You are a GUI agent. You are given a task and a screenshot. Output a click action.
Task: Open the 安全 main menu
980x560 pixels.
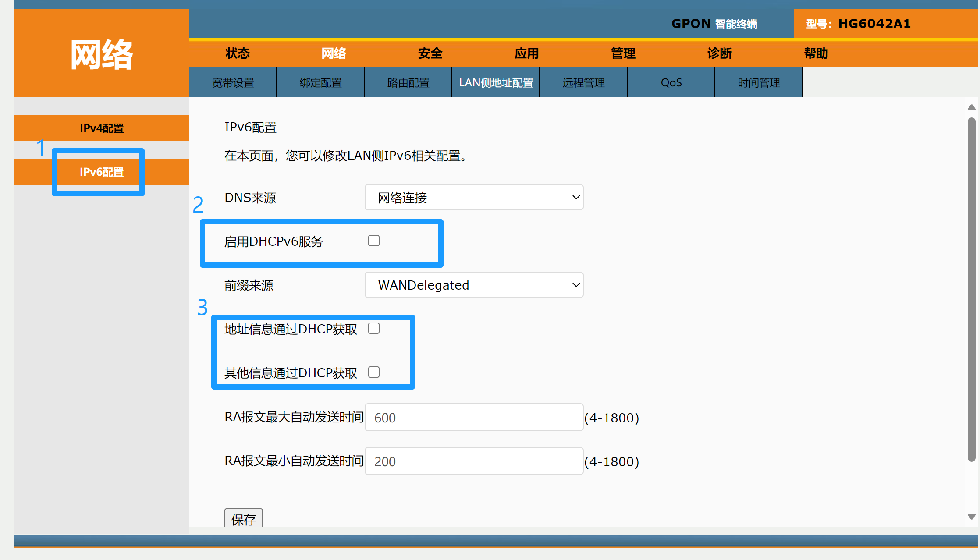(430, 53)
